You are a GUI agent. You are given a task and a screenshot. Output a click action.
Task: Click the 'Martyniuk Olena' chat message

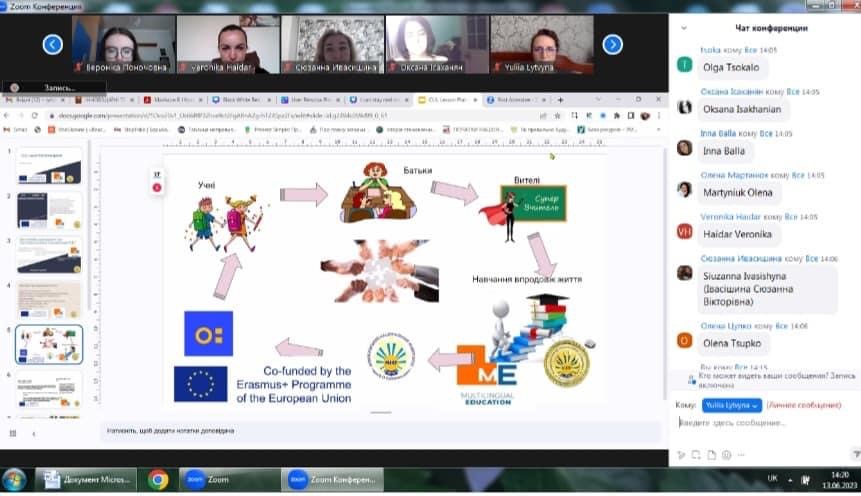tap(737, 193)
